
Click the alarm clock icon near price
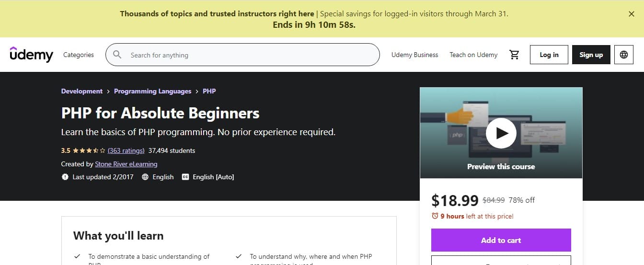[x=435, y=216]
